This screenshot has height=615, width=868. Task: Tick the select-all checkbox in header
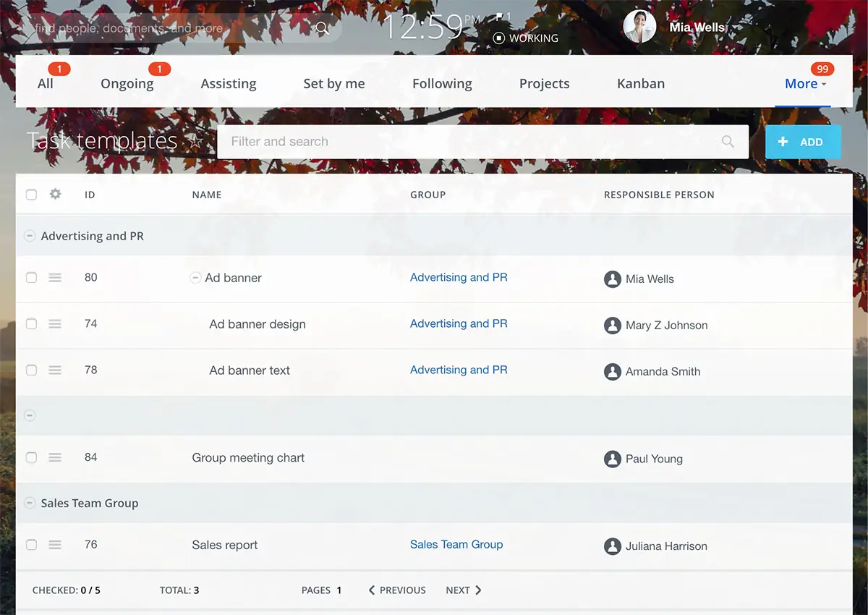click(31, 195)
